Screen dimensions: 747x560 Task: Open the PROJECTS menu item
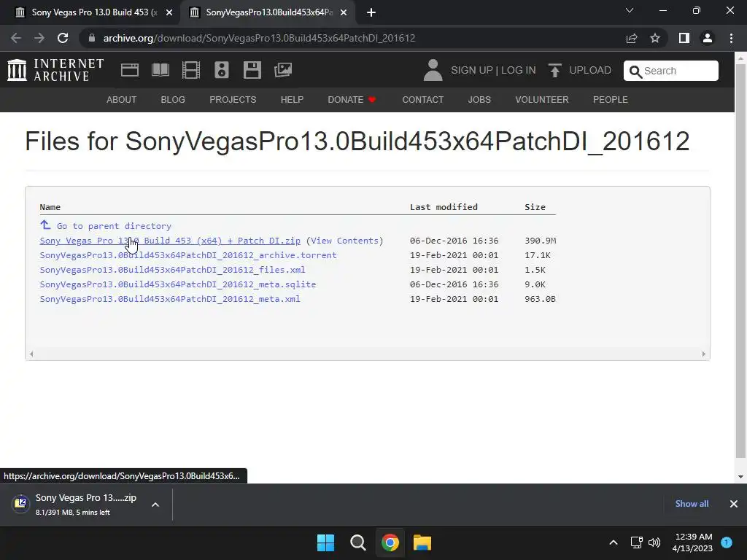pos(233,99)
